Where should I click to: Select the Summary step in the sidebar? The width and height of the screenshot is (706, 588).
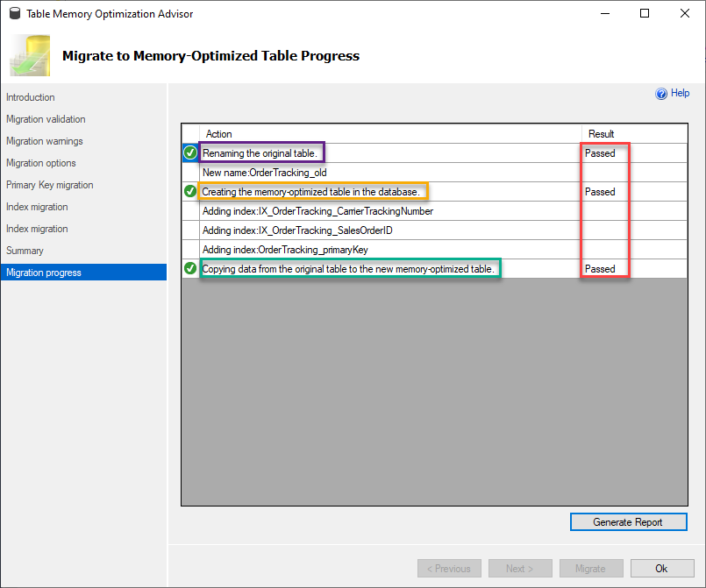tap(25, 251)
